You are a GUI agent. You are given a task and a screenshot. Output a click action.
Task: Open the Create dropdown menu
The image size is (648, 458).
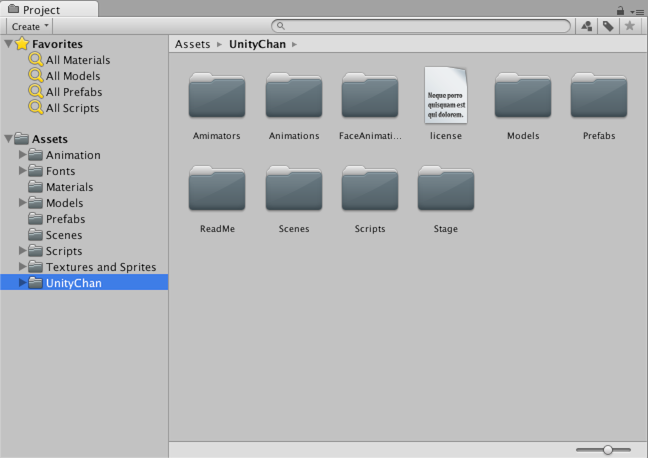[30, 26]
